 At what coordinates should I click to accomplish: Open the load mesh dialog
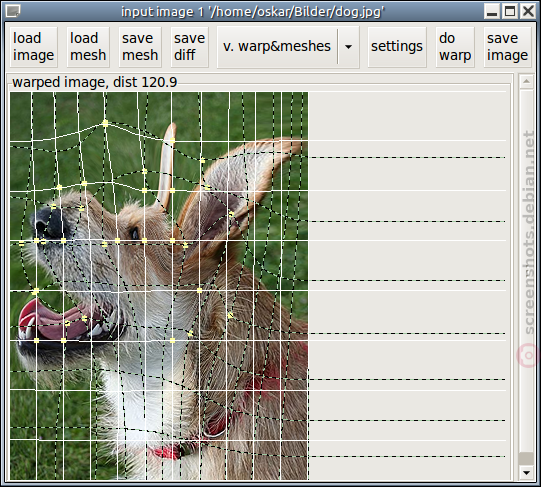click(88, 47)
